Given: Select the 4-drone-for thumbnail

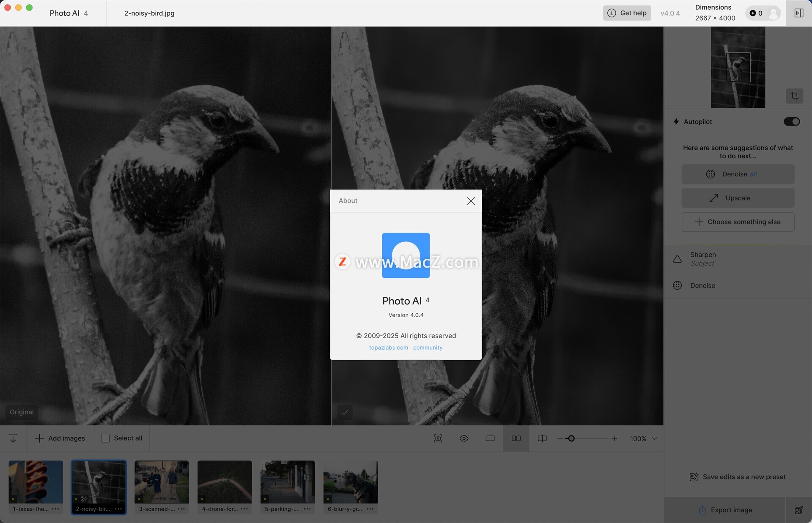Looking at the screenshot, I should point(225,482).
